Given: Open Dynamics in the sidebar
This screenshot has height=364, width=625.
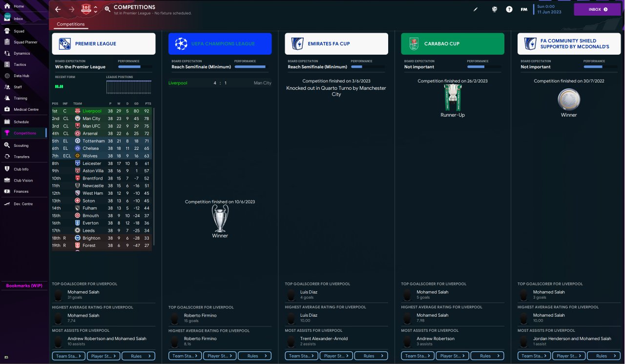Looking at the screenshot, I should click(23, 53).
